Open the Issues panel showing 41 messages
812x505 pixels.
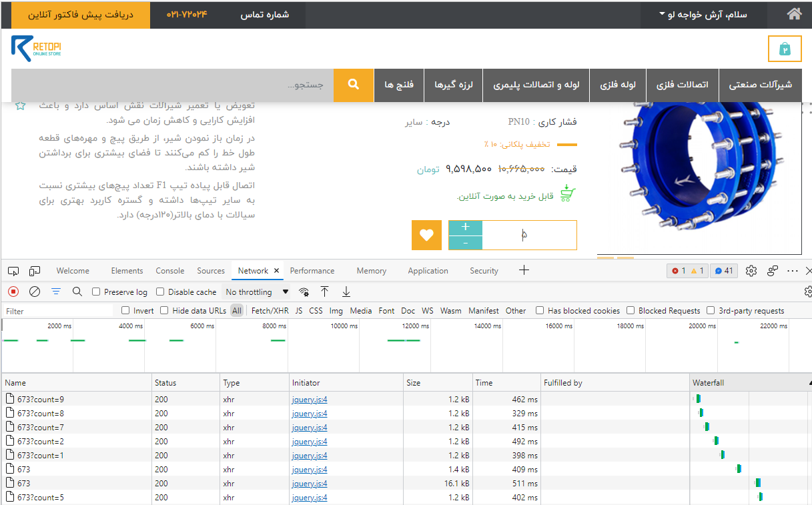click(x=723, y=270)
